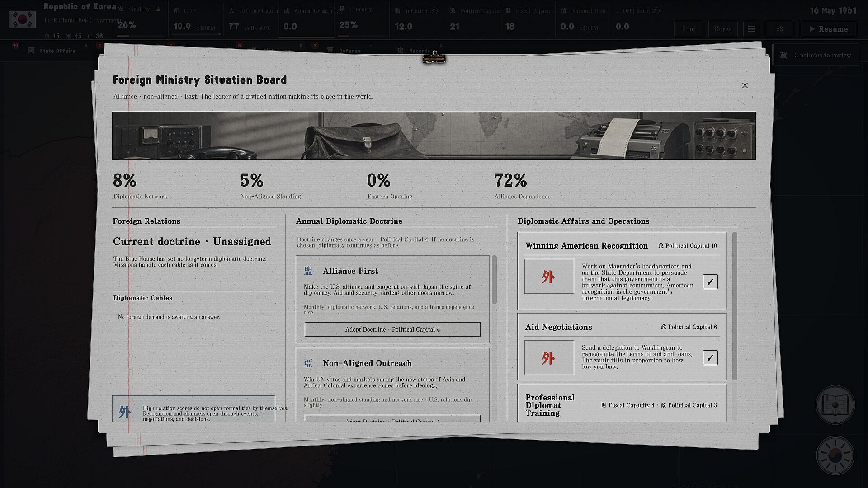Click the 5% Non-Aligned Standing stat
The image size is (868, 488).
coord(270,186)
